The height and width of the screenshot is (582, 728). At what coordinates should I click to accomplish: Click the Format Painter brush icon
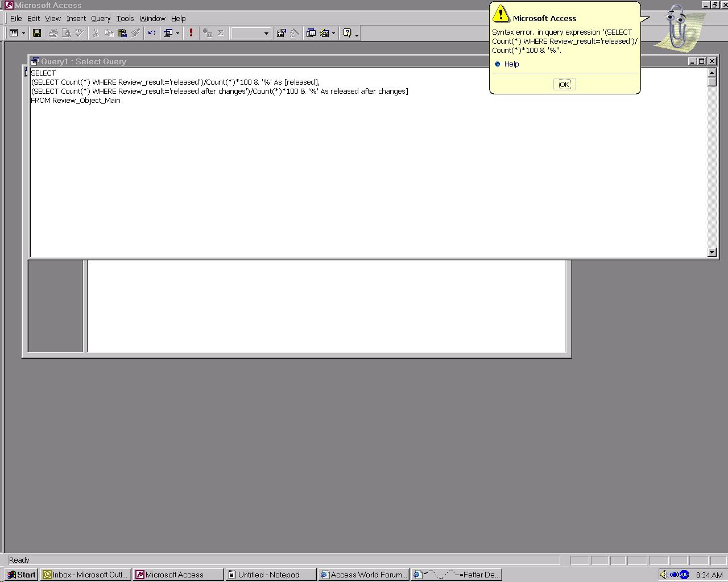(x=135, y=33)
